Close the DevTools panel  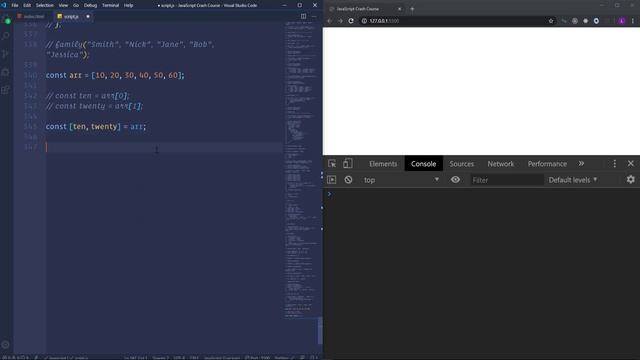(x=631, y=163)
